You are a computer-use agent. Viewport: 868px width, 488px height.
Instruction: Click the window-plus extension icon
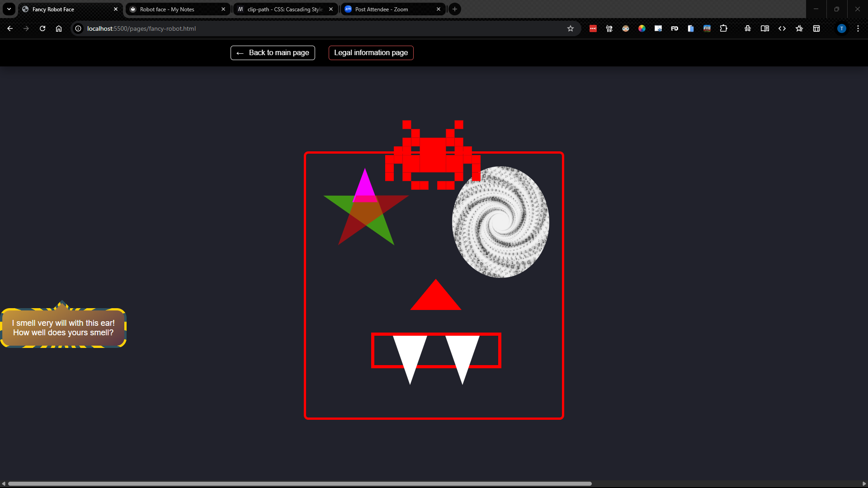(x=658, y=28)
